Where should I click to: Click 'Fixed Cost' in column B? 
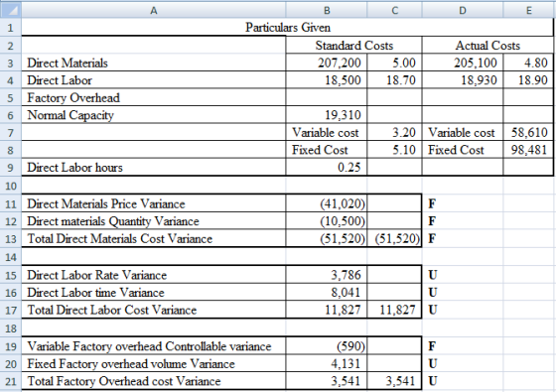tap(327, 150)
